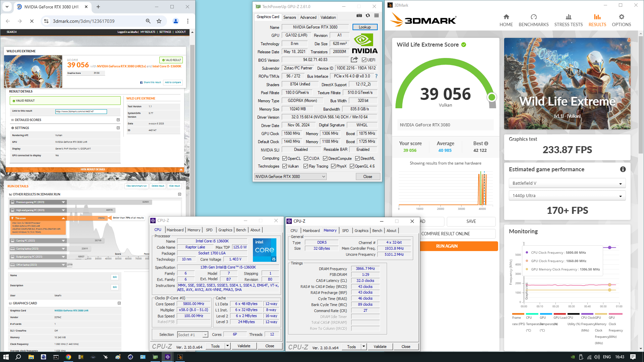Open Socket #1 selection dropdown in CPU-Z

click(193, 335)
